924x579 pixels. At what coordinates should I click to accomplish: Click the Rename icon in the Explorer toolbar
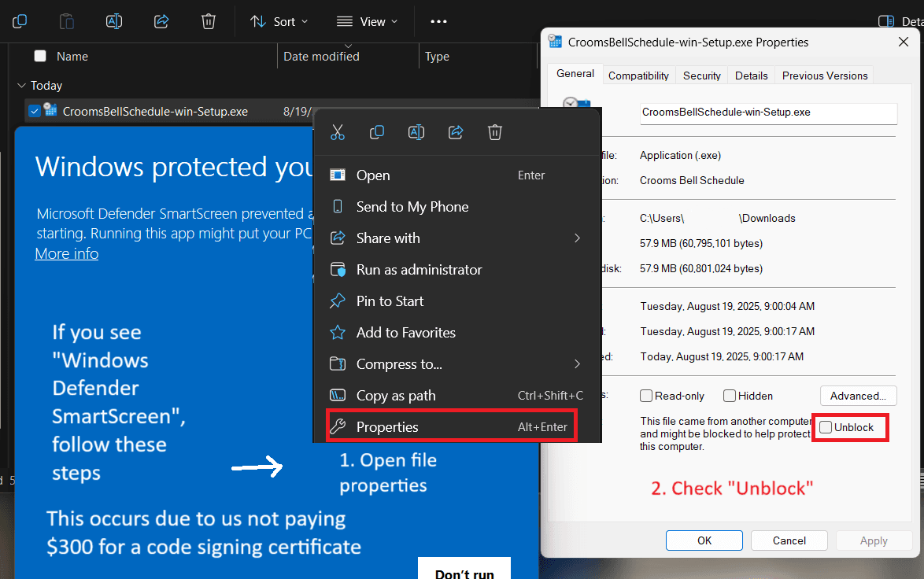click(114, 21)
